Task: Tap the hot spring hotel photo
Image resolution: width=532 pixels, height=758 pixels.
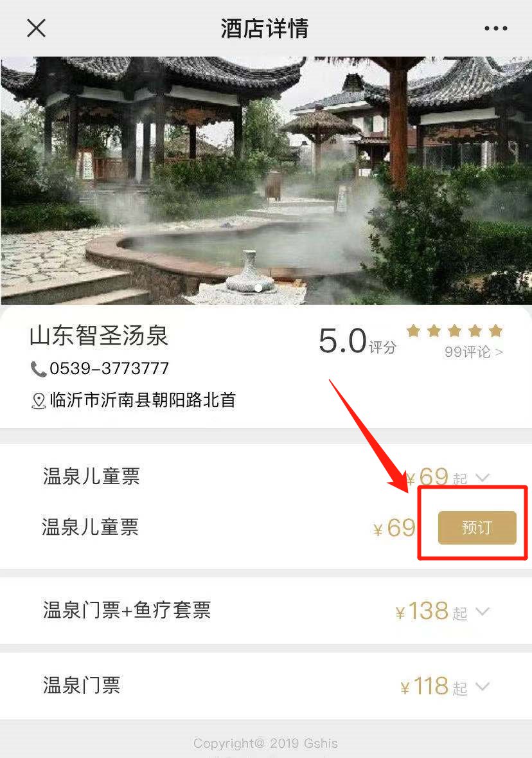Action: 266,180
